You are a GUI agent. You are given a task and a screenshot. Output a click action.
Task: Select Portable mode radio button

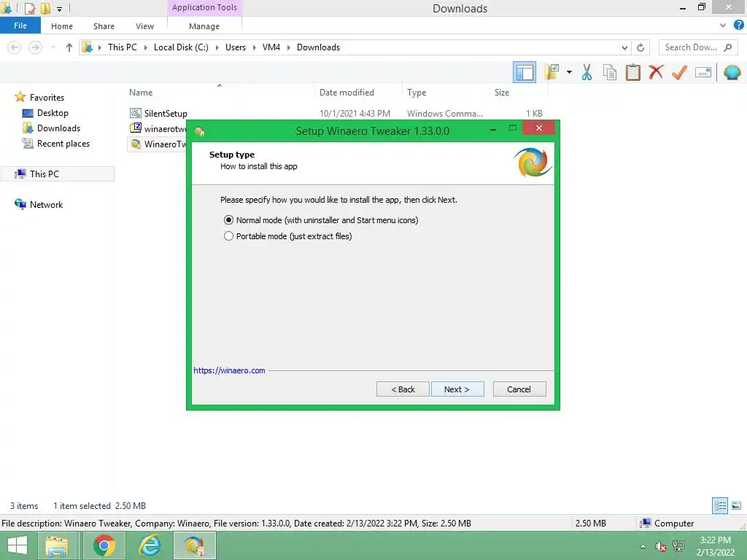coord(228,236)
